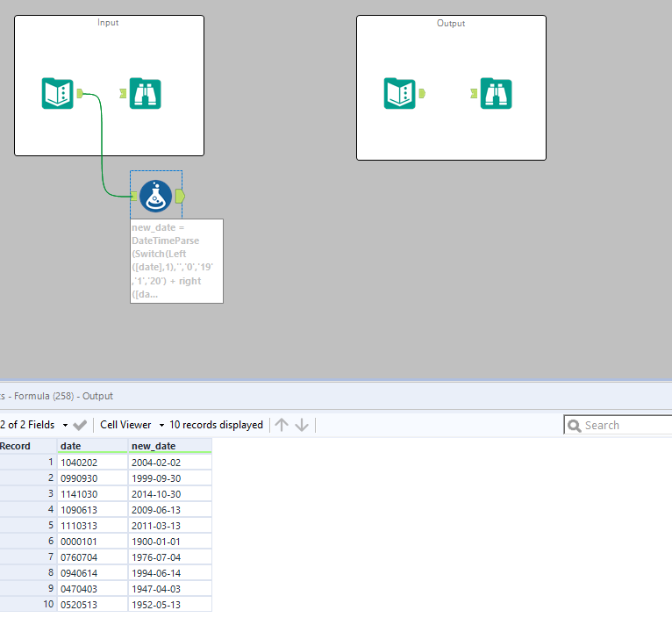Click input anchor of Output container's Browse tool
Screen dimensions: 672x639
click(x=474, y=93)
